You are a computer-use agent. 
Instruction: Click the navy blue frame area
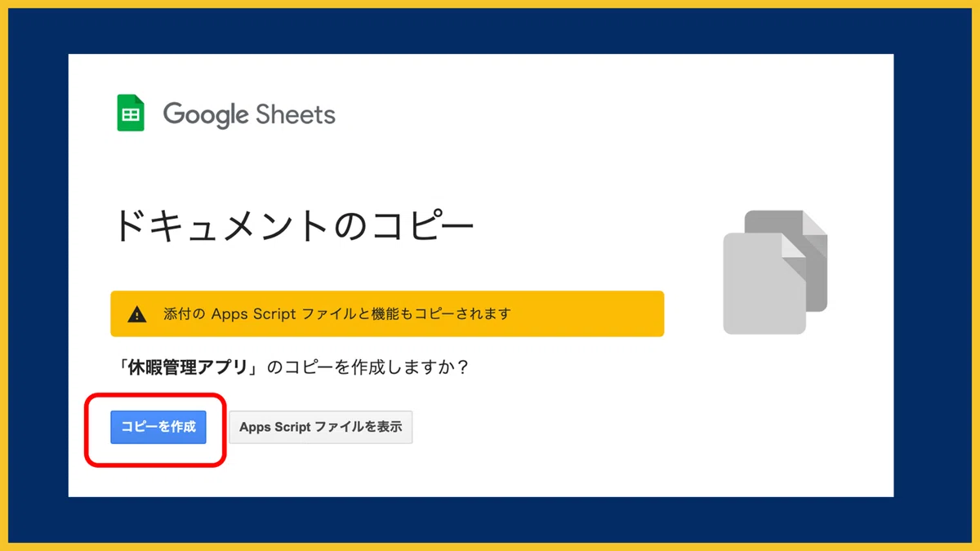(490, 31)
